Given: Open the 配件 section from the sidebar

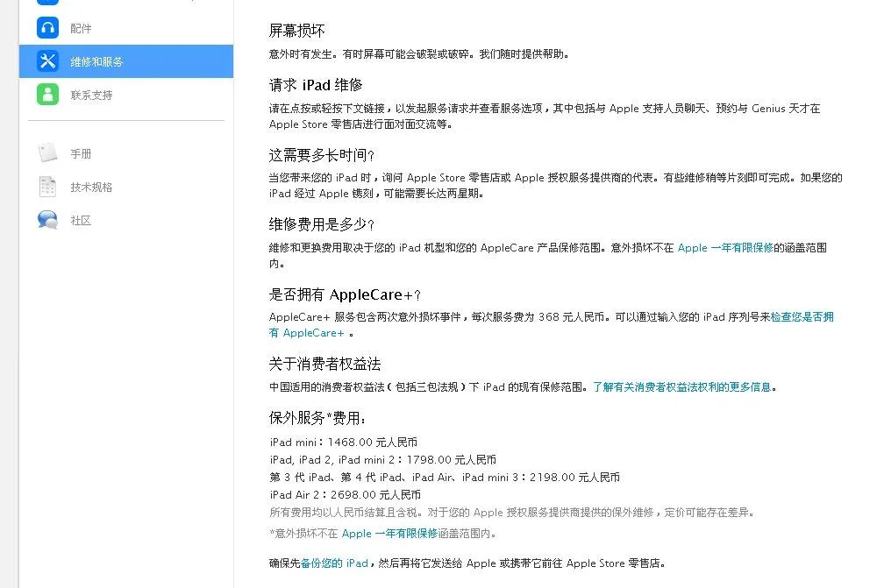Looking at the screenshot, I should coord(81,27).
